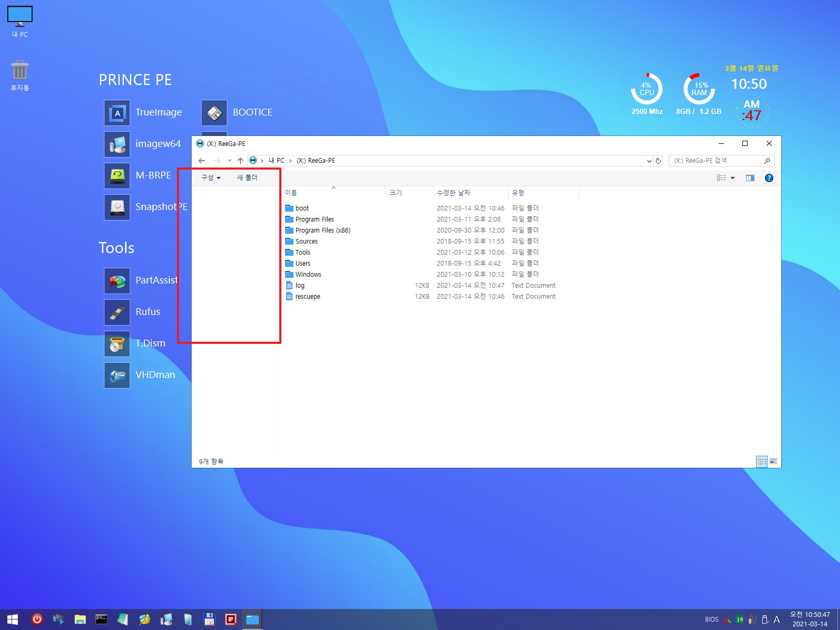840x630 pixels.
Task: Switch to details view at bottom right
Action: [762, 461]
